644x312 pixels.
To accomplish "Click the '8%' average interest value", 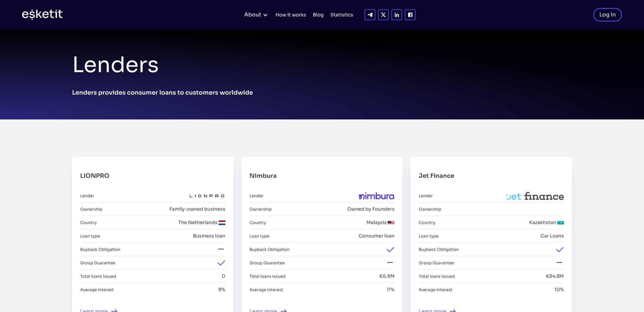I will pyautogui.click(x=222, y=290).
